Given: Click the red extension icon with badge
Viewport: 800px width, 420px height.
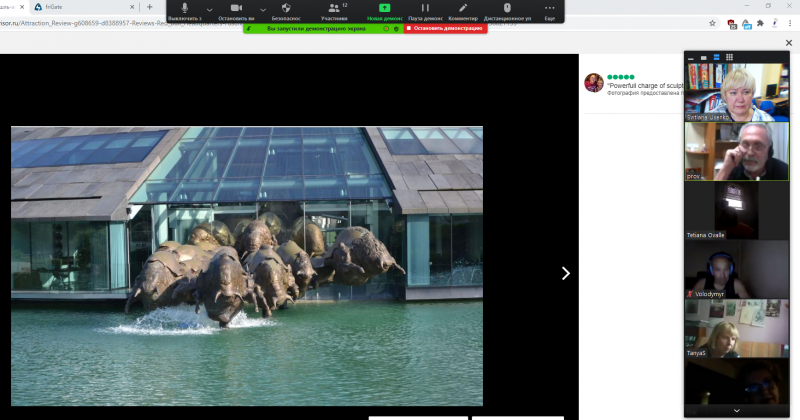Looking at the screenshot, I should point(732,24).
